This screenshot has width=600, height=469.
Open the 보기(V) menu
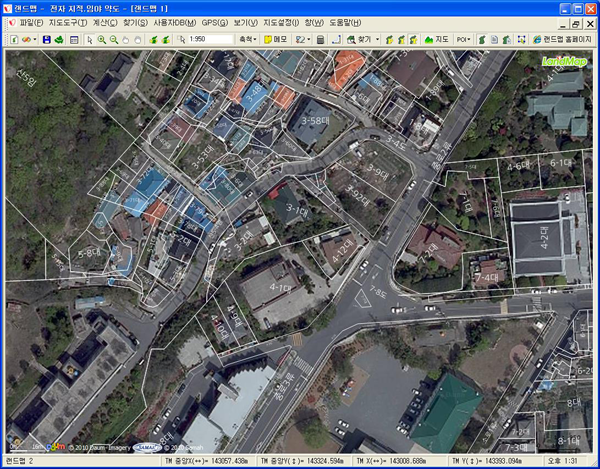coord(246,23)
